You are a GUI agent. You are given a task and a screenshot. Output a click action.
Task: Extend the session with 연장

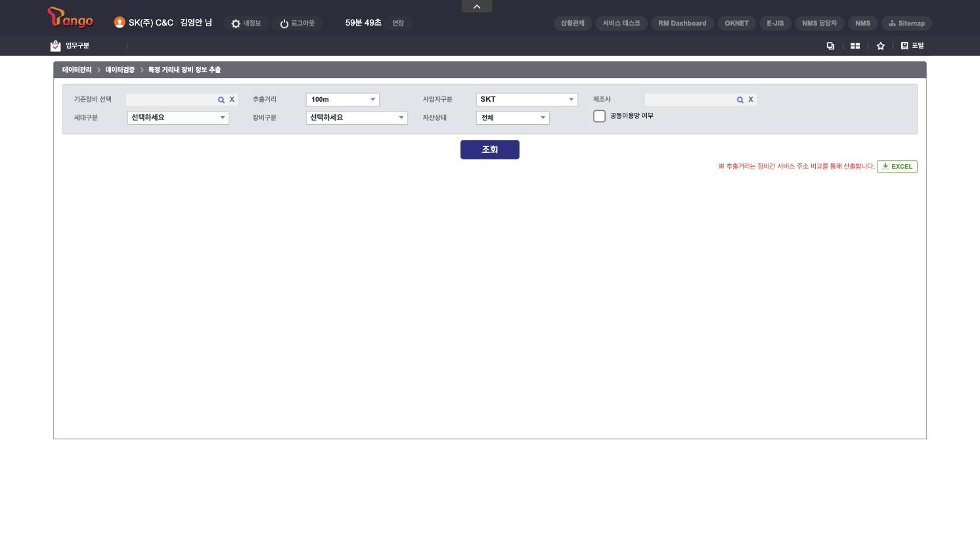(398, 24)
